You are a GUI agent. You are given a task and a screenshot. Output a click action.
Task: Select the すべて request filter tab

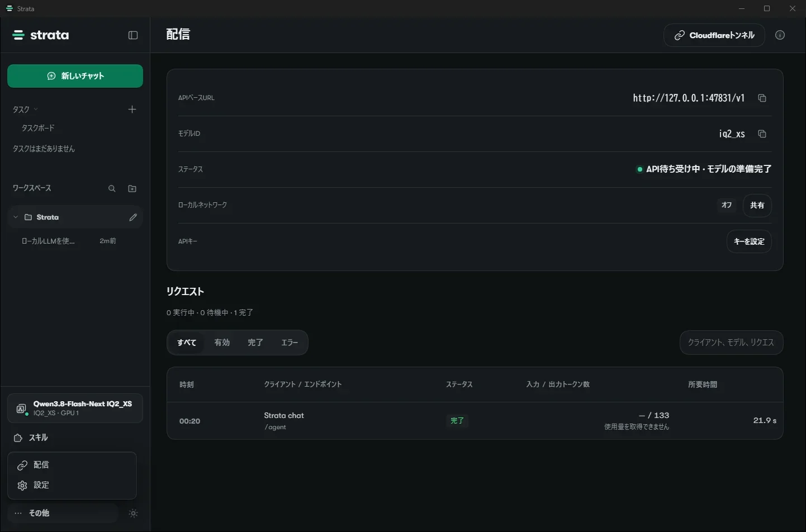(187, 343)
